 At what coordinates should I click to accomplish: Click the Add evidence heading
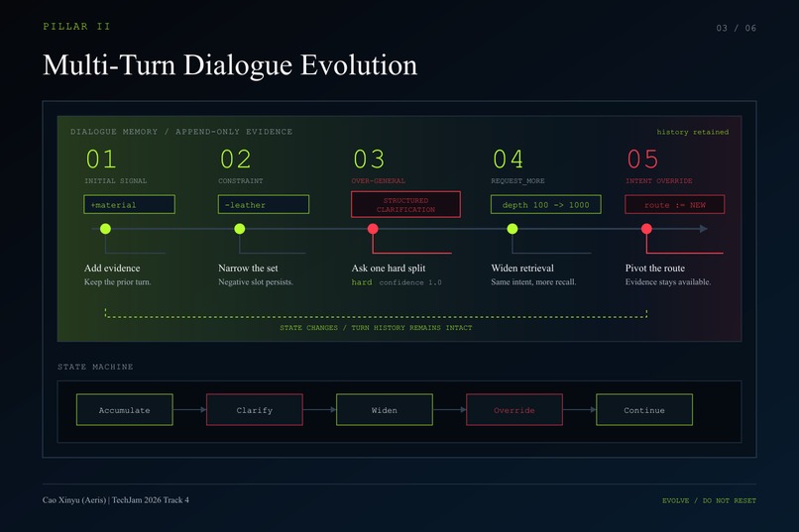point(112,268)
